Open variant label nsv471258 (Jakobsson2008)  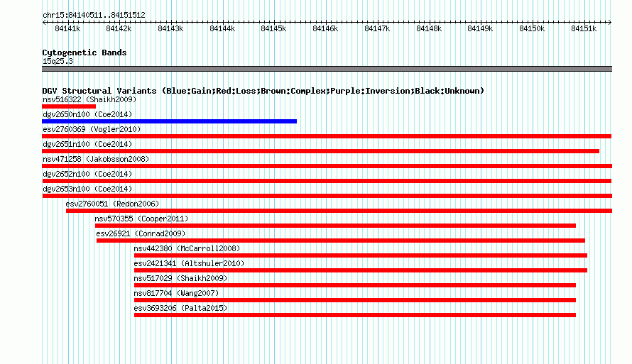[96, 159]
